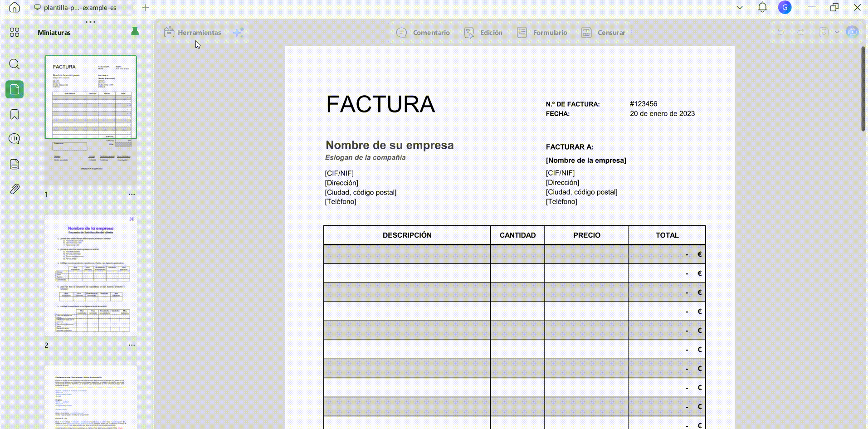Click the page 2 mark icon on thumbnail
This screenshot has height=429, width=868.
tap(132, 219)
